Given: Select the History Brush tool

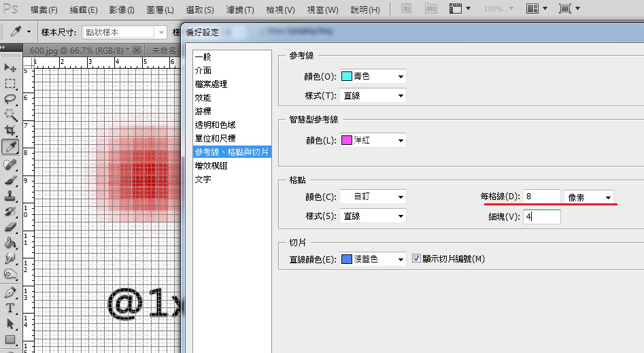Looking at the screenshot, I should coord(10,212).
